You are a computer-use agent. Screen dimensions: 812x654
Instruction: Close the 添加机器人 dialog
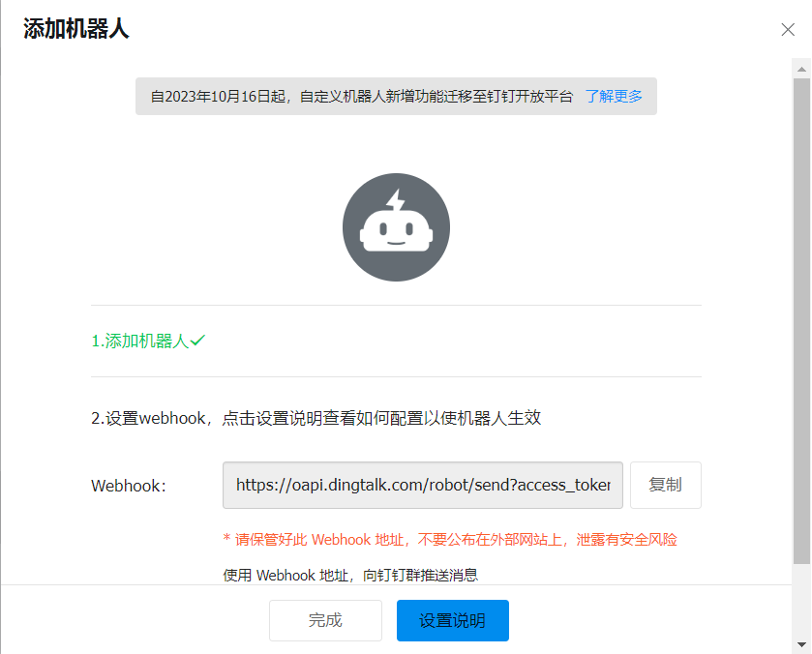click(x=788, y=30)
